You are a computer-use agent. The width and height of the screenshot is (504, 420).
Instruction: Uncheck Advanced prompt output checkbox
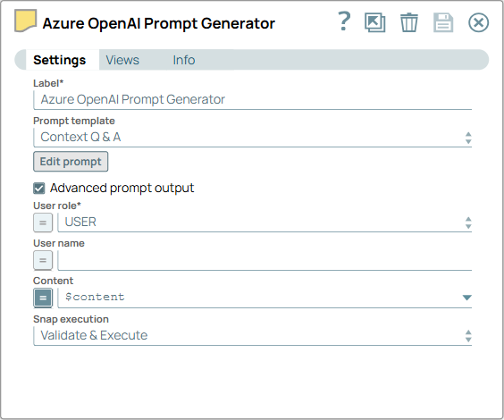click(39, 189)
